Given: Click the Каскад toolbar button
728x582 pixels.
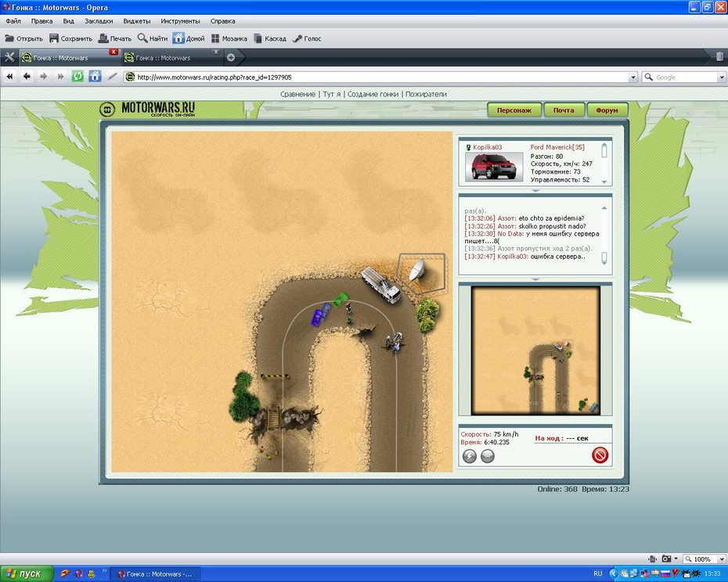Looking at the screenshot, I should [x=270, y=38].
